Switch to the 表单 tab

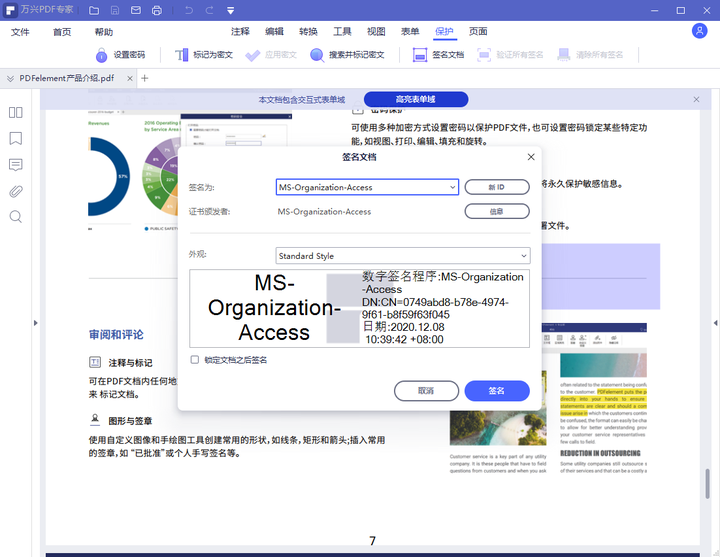tap(410, 31)
